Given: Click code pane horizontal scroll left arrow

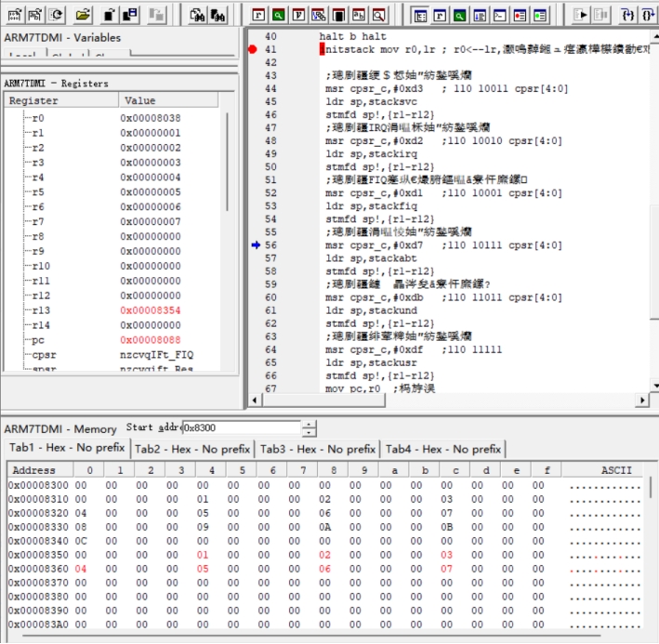Looking at the screenshot, I should 255,401.
